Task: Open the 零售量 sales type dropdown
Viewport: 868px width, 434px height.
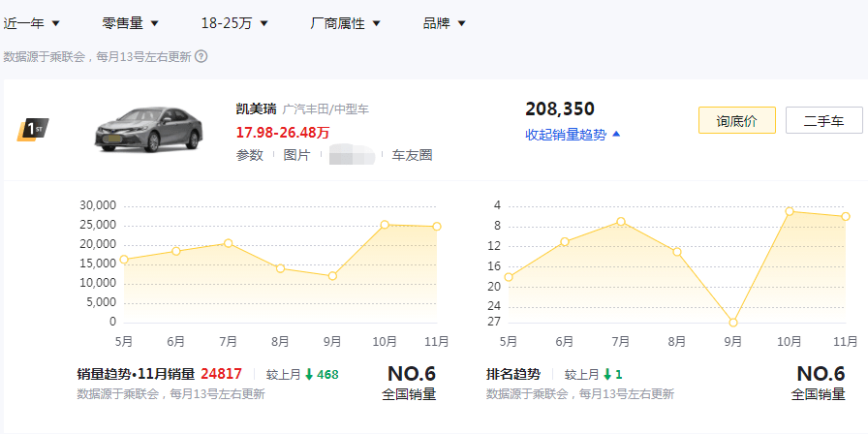Action: pyautogui.click(x=131, y=23)
